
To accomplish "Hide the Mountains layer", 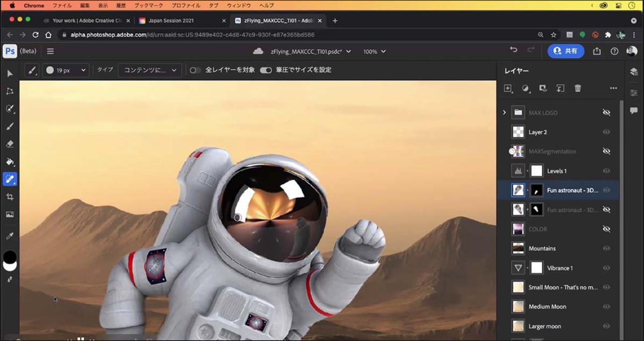I will (x=606, y=248).
